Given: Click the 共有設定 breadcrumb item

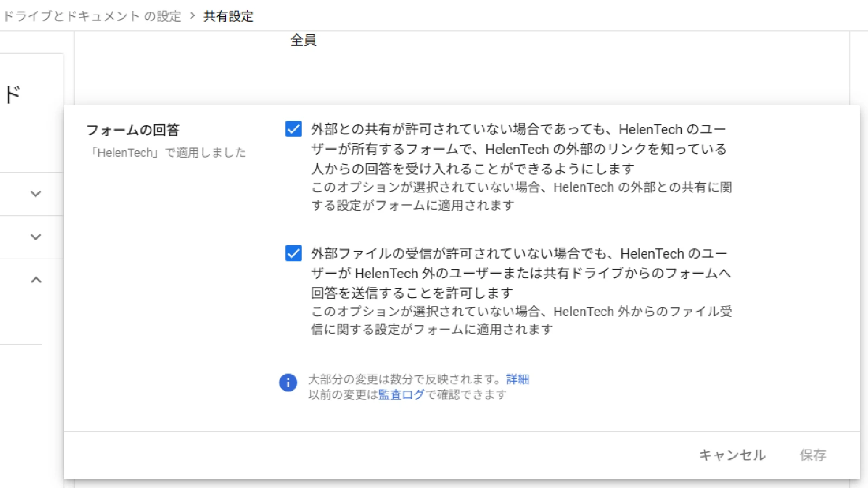Looking at the screenshot, I should (228, 16).
